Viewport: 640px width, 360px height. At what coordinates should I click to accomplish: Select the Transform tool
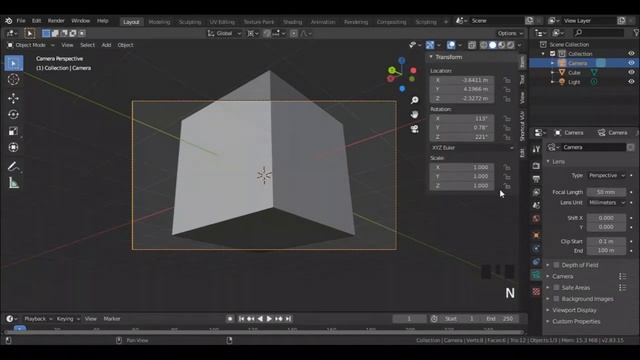(13, 147)
